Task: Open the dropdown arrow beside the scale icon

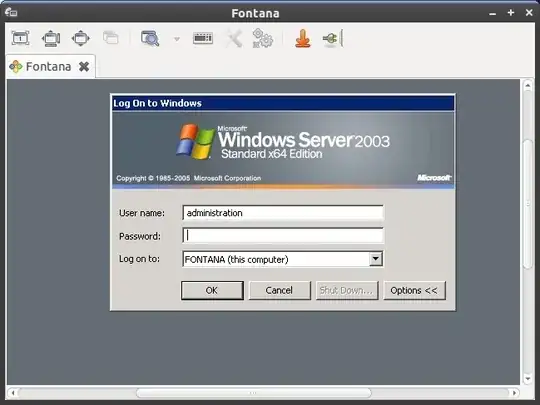Action: click(x=177, y=39)
